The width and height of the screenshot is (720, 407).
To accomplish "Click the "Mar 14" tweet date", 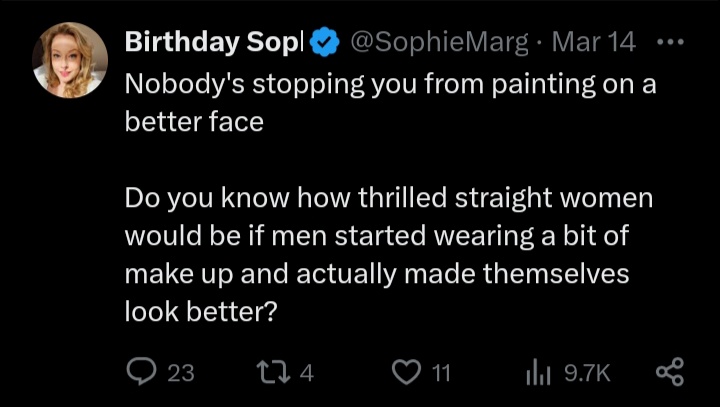I will tap(592, 44).
